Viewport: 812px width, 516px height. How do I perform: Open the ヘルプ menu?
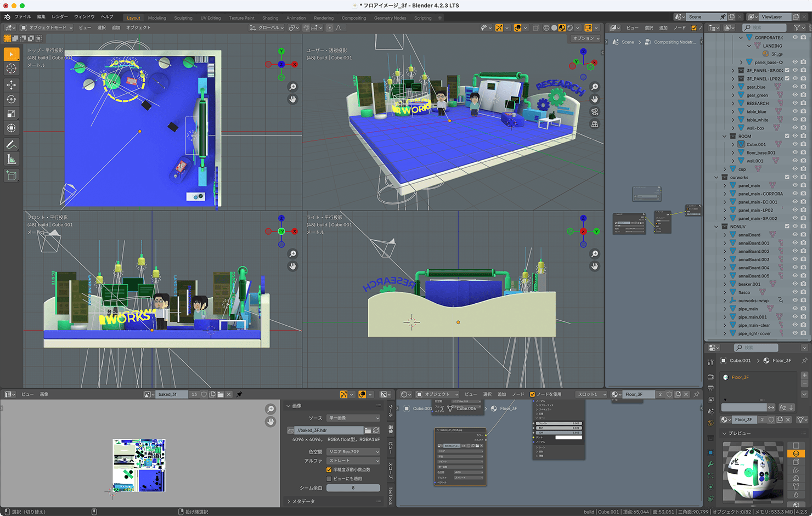tap(107, 17)
